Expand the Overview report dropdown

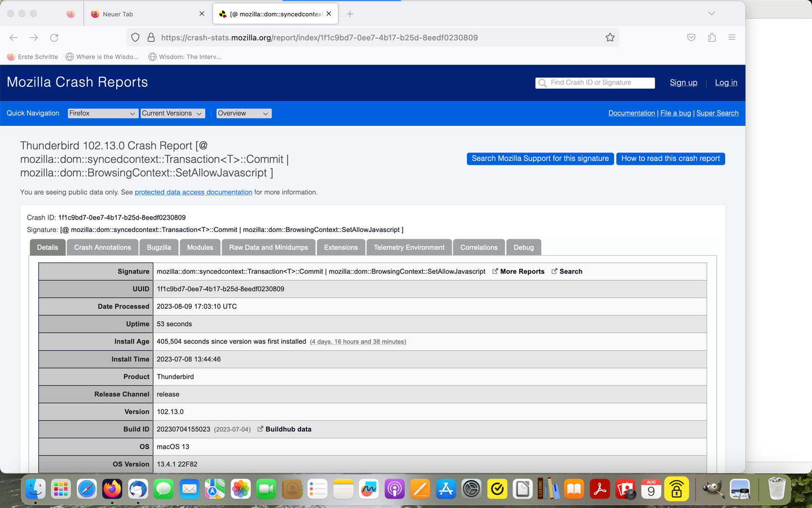(244, 113)
